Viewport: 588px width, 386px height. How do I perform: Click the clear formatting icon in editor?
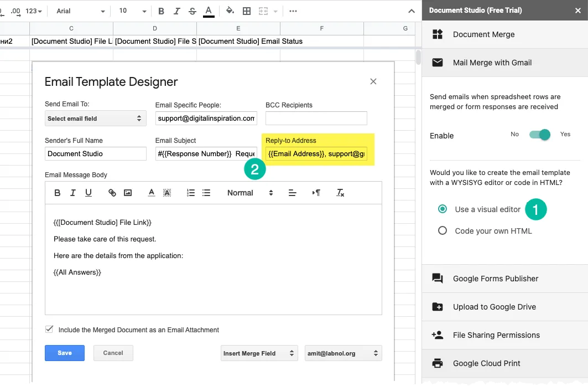coord(340,193)
